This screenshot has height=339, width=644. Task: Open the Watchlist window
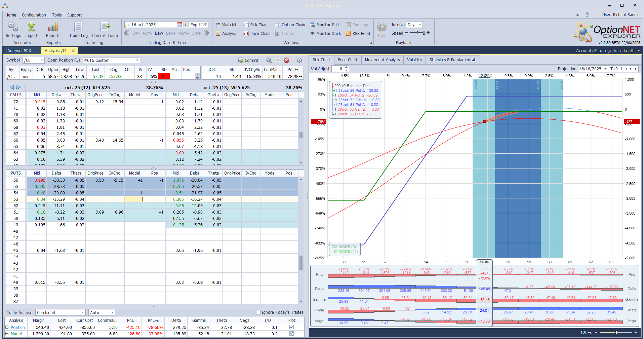tap(227, 25)
